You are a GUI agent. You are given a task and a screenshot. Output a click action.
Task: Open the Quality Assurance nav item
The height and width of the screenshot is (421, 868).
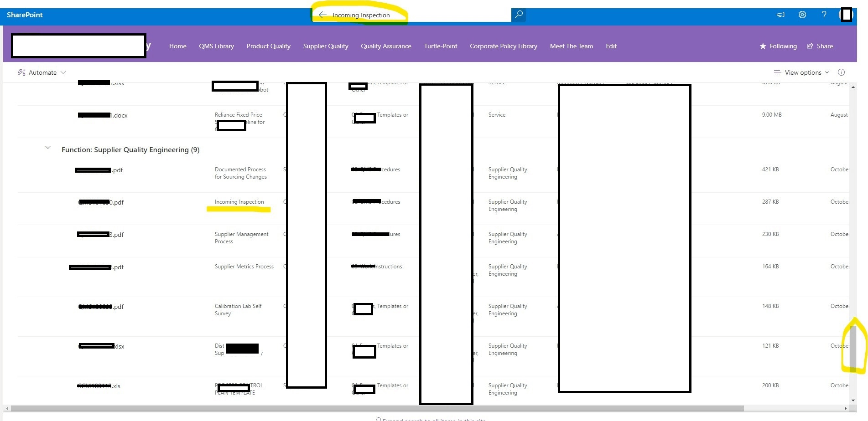(386, 46)
